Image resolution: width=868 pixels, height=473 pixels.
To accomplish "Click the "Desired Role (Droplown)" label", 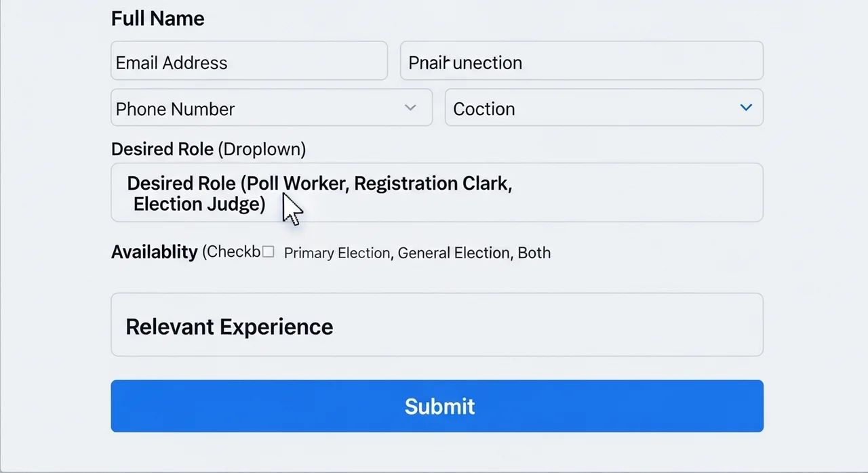I will coord(208,149).
